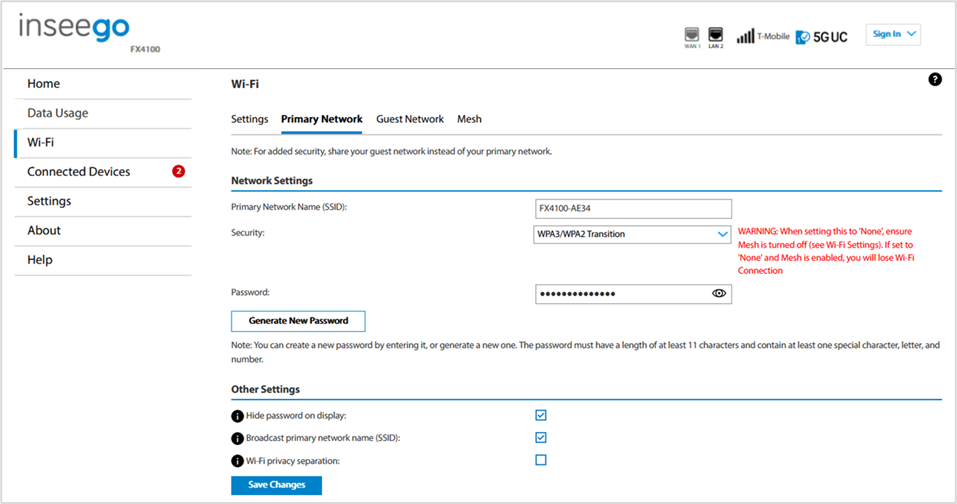Image resolution: width=957 pixels, height=504 pixels.
Task: Open the Mesh tab
Action: pos(469,119)
